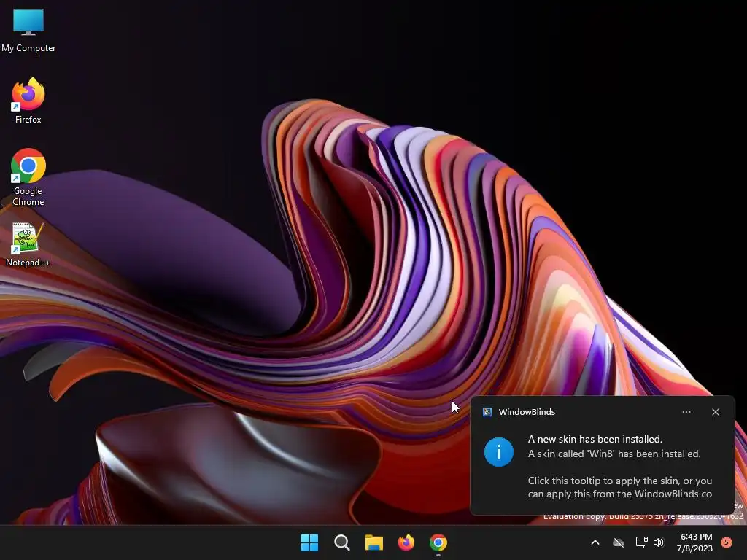The image size is (747, 560).
Task: Select the My Computer desktop icon
Action: click(x=28, y=30)
